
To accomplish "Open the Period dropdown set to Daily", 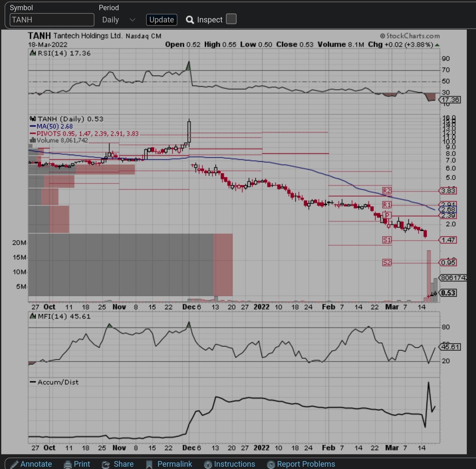I will (119, 20).
